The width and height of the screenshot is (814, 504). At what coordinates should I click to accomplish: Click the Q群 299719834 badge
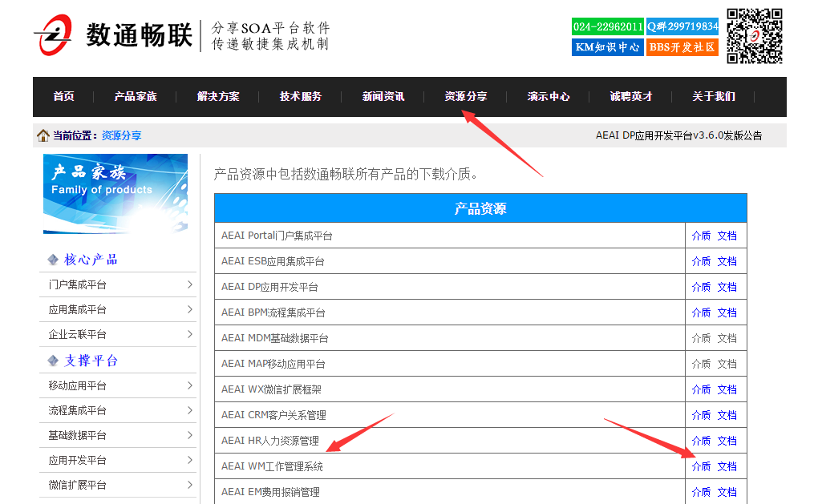pos(682,26)
